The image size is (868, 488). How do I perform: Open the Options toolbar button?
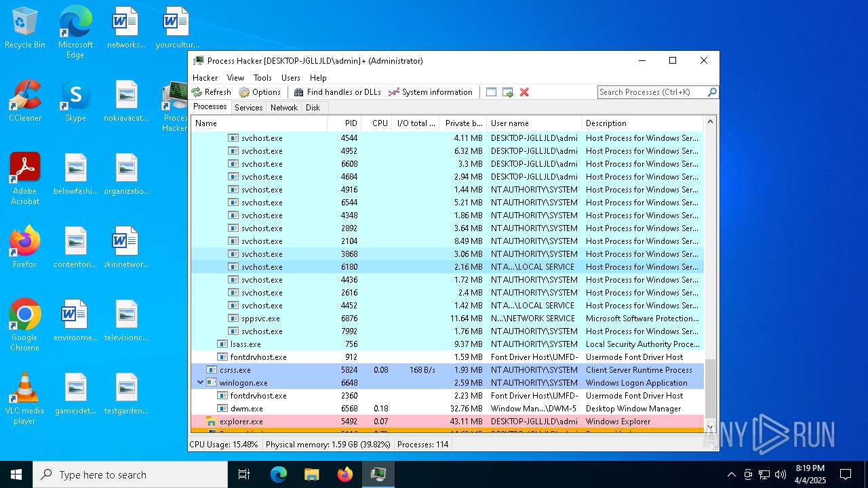tap(260, 92)
